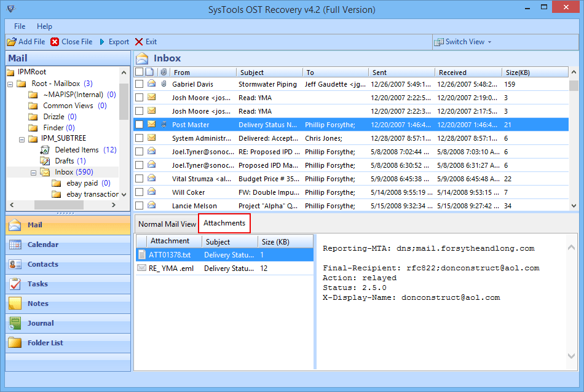584x392 pixels.
Task: Click the Inbox tree folder icon
Action: tap(45, 172)
